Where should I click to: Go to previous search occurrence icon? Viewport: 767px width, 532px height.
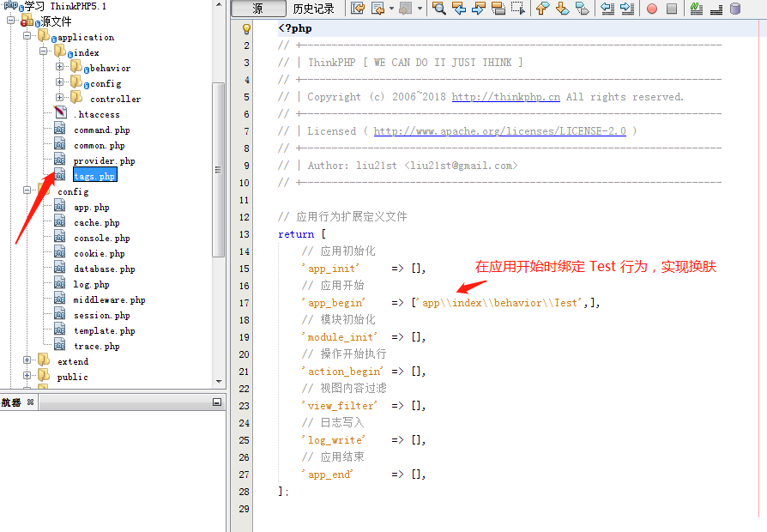459,9
